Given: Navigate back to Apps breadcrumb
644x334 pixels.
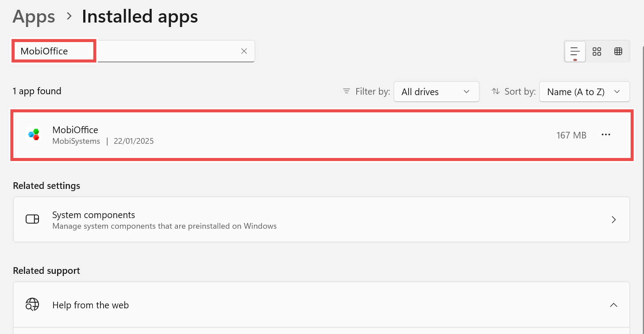Looking at the screenshot, I should (x=34, y=16).
